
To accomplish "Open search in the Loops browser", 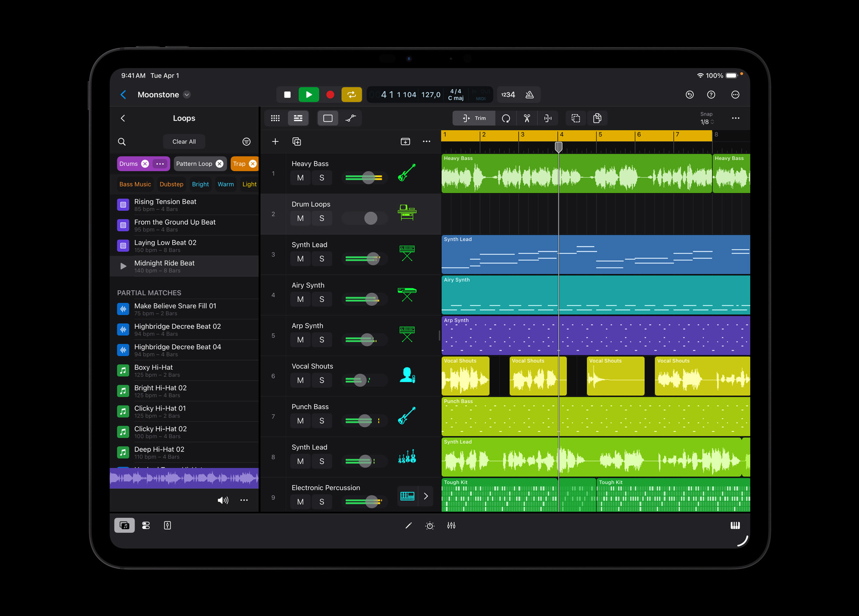I will [122, 142].
